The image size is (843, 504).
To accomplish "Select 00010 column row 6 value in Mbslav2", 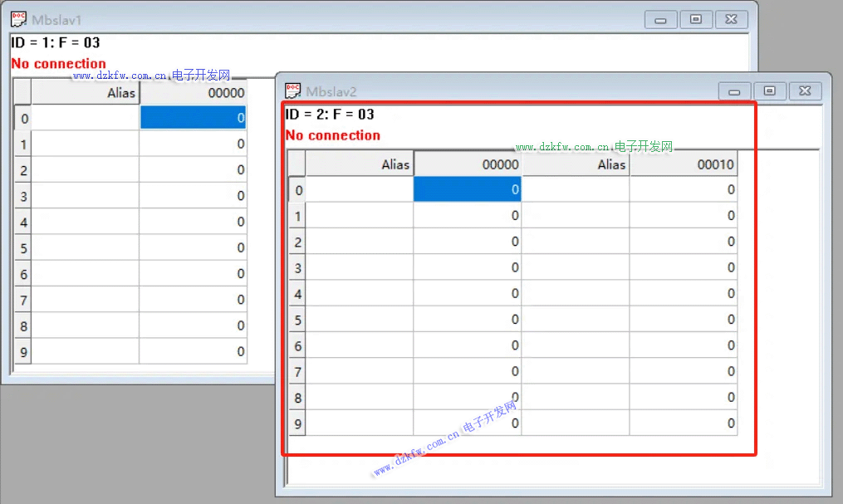I will coord(684,345).
